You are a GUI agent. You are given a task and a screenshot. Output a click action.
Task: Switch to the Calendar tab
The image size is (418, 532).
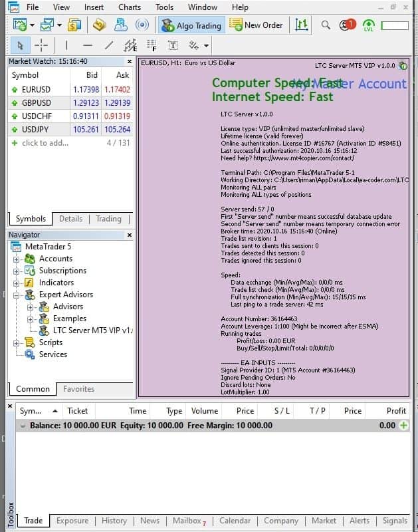235,521
